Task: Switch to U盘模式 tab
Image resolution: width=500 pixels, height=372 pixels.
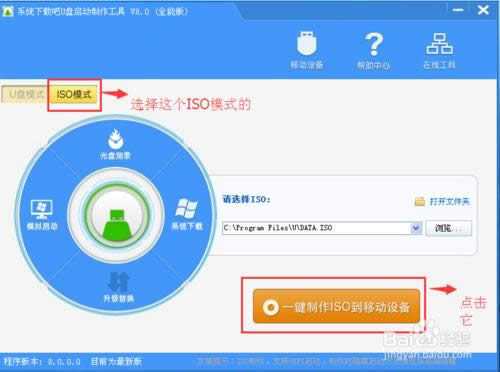Action: pos(25,94)
